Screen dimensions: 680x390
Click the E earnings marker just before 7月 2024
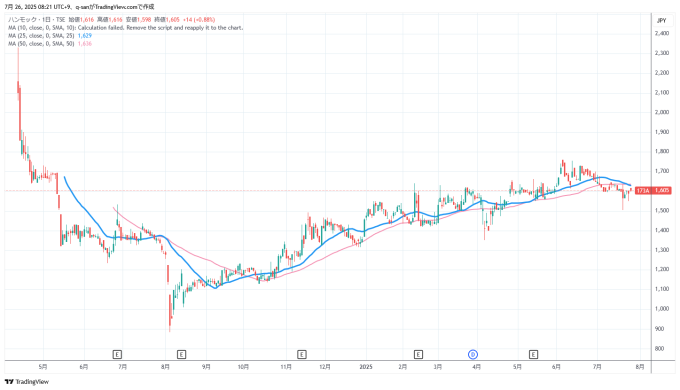117,354
